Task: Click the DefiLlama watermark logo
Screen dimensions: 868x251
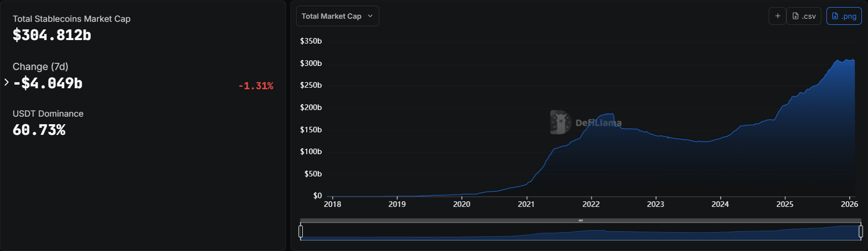Action: (560, 122)
